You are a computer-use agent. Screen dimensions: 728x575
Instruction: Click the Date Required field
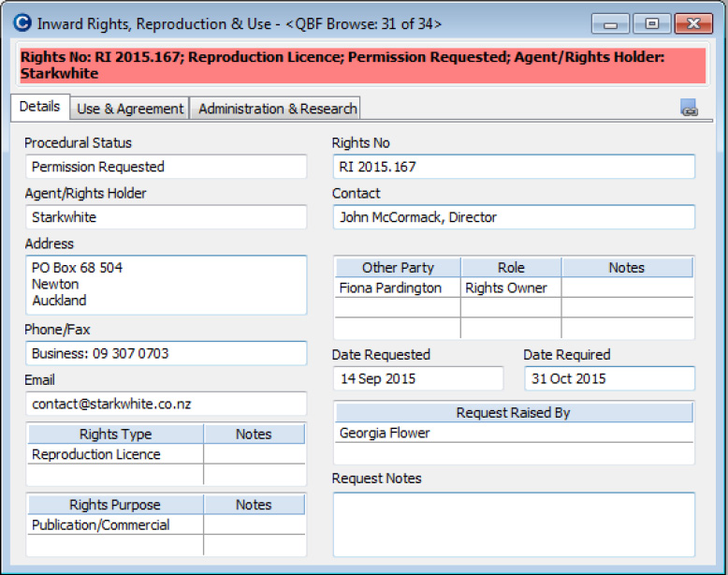[609, 378]
